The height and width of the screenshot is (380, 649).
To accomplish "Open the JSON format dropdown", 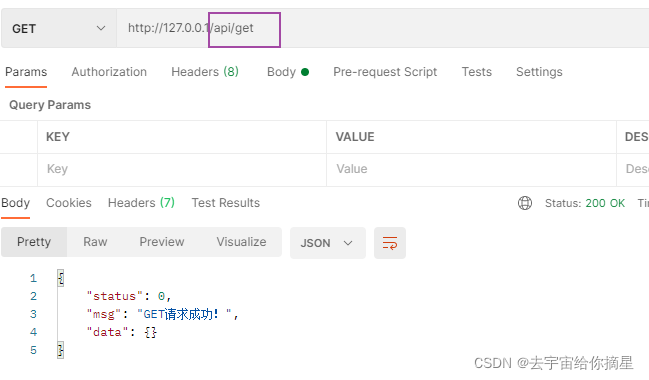I will [327, 243].
